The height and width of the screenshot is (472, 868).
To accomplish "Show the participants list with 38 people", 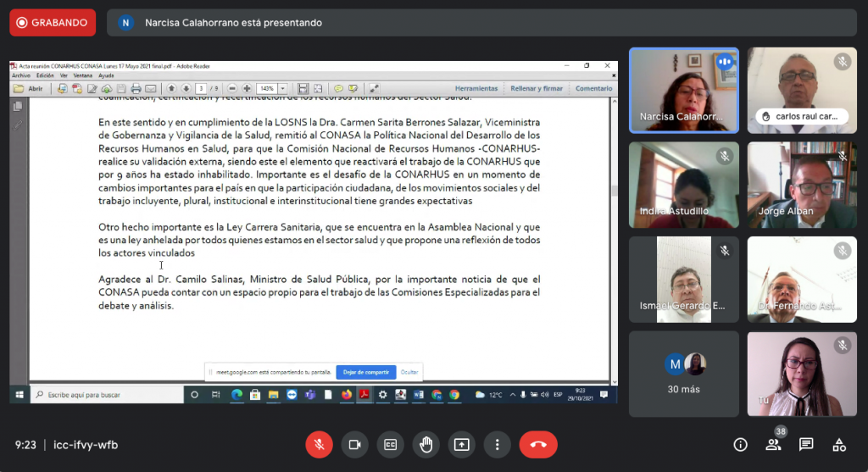I will pyautogui.click(x=773, y=444).
